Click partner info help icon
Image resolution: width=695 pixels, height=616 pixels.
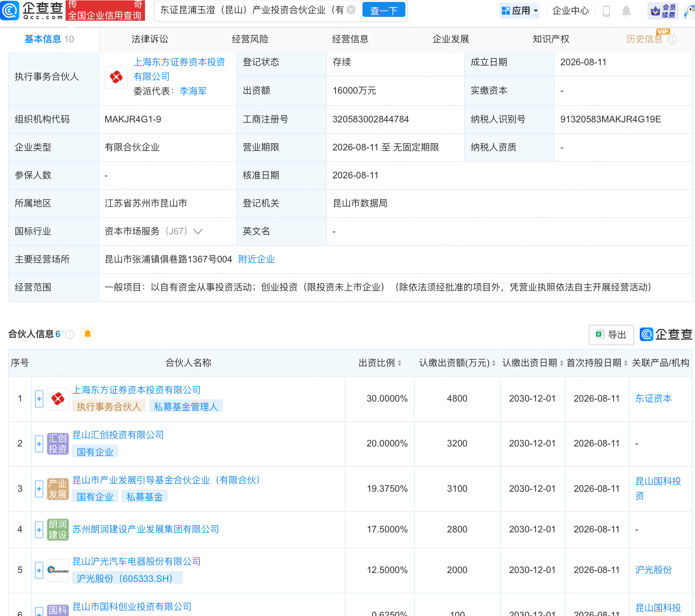tap(70, 334)
